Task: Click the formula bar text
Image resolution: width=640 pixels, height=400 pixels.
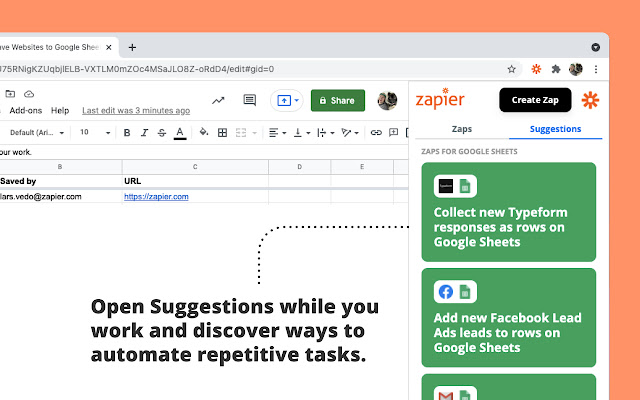Action: click(16, 152)
